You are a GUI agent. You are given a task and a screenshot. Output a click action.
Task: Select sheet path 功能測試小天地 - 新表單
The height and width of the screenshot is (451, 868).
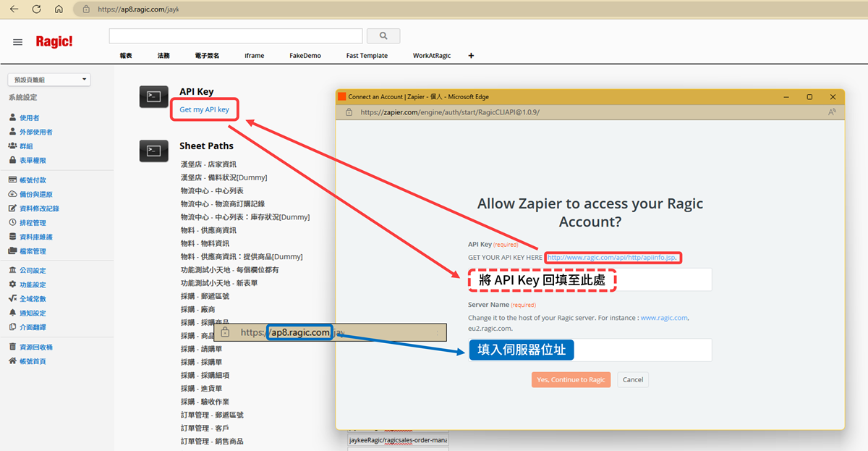coord(219,282)
